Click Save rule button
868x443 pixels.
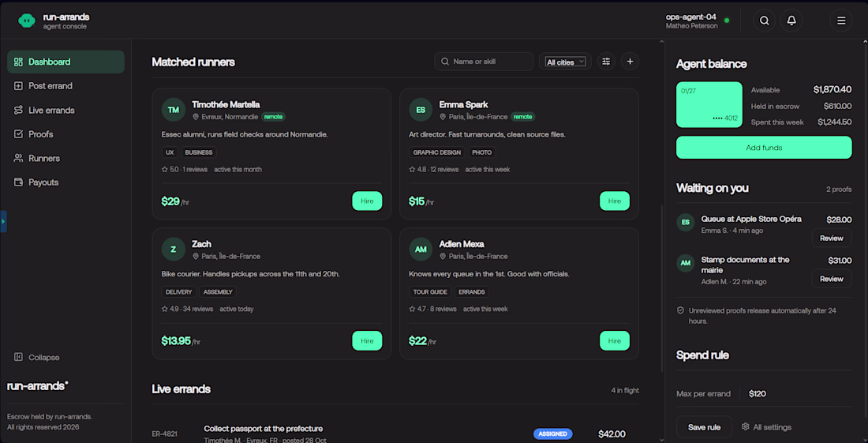pyautogui.click(x=704, y=427)
